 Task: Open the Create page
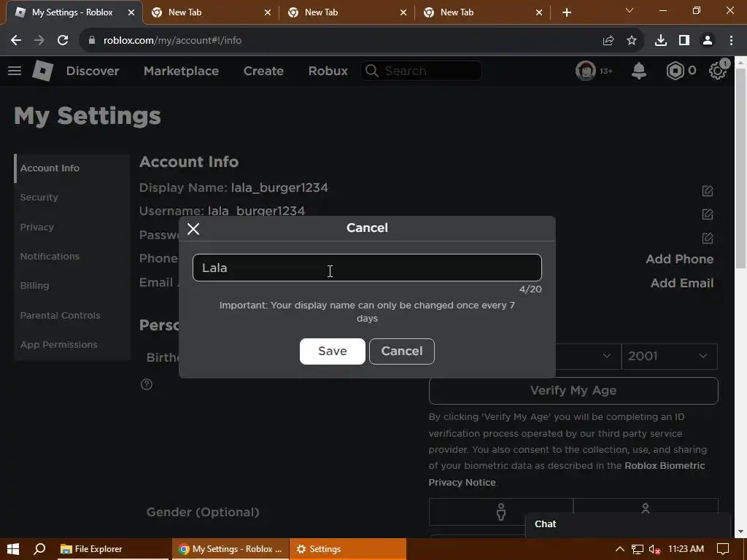pyautogui.click(x=263, y=71)
